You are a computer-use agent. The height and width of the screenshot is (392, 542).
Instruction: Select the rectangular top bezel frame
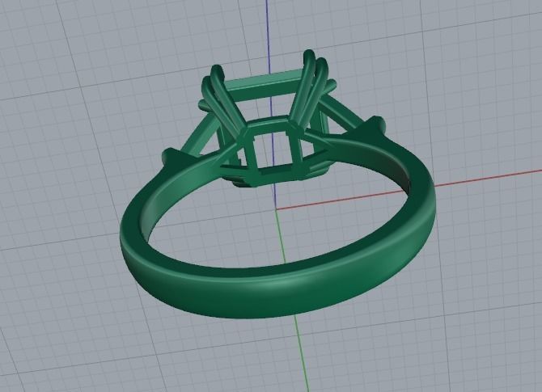click(x=265, y=86)
